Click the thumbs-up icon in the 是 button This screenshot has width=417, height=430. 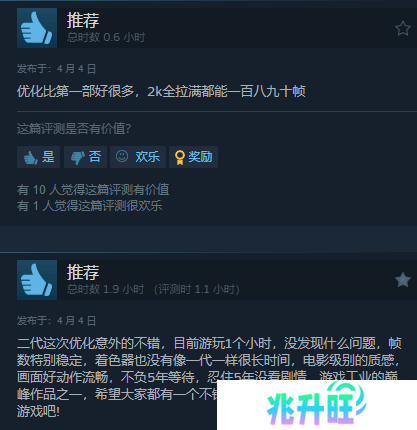(x=31, y=158)
